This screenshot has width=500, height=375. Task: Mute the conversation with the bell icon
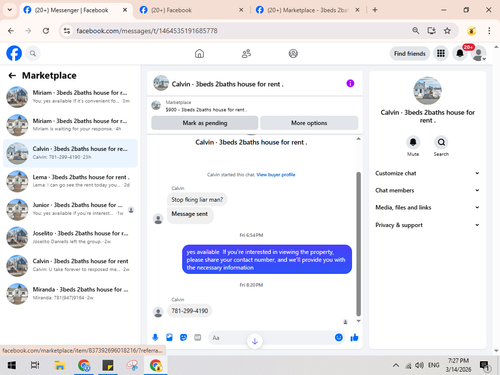tap(413, 142)
